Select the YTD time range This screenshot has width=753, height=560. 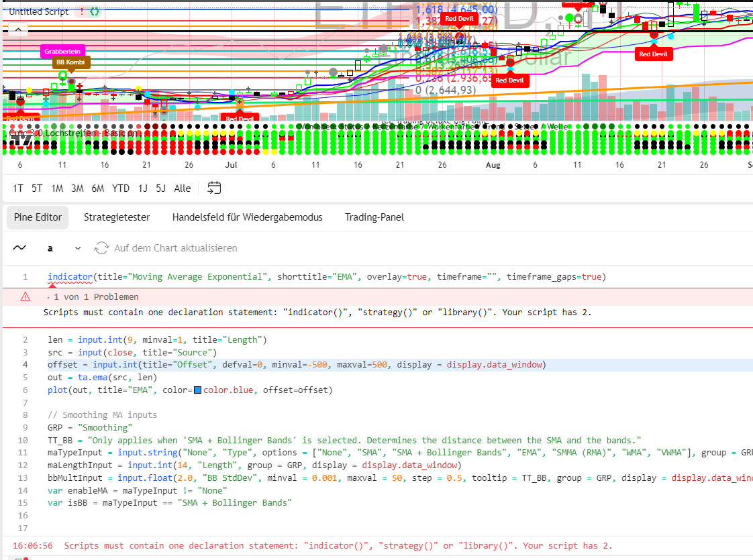pos(121,188)
